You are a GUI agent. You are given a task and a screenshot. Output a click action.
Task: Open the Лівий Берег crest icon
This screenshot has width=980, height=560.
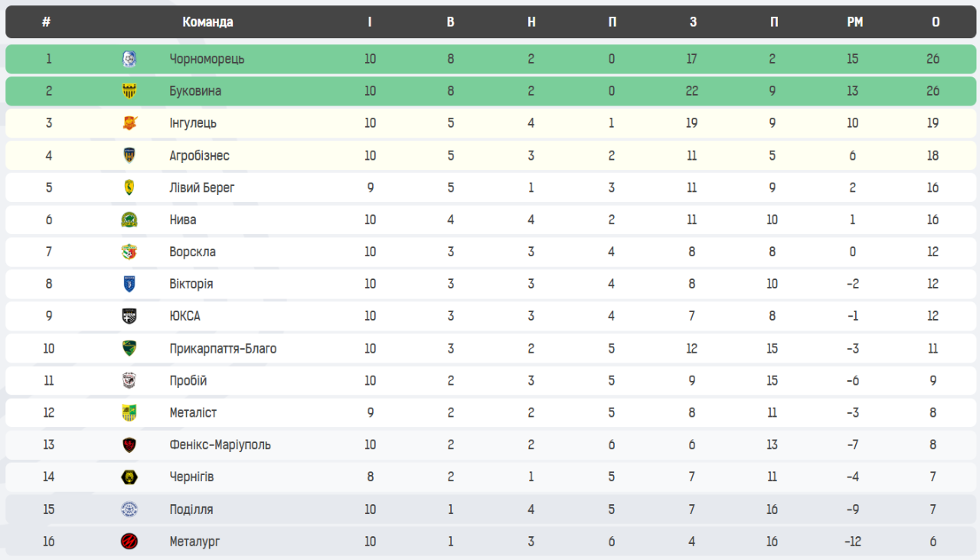click(x=129, y=187)
